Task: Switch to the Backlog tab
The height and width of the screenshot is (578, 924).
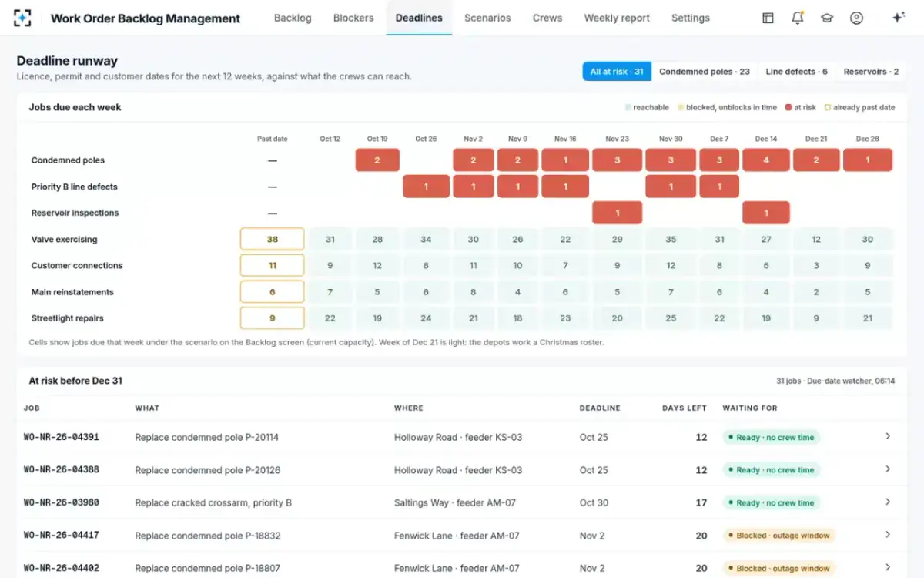Action: [x=293, y=18]
